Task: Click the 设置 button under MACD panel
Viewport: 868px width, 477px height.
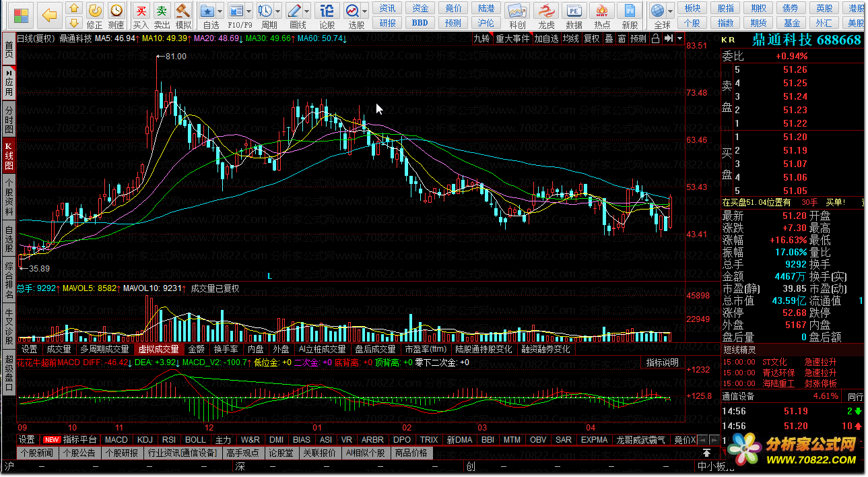Action: coord(27,440)
